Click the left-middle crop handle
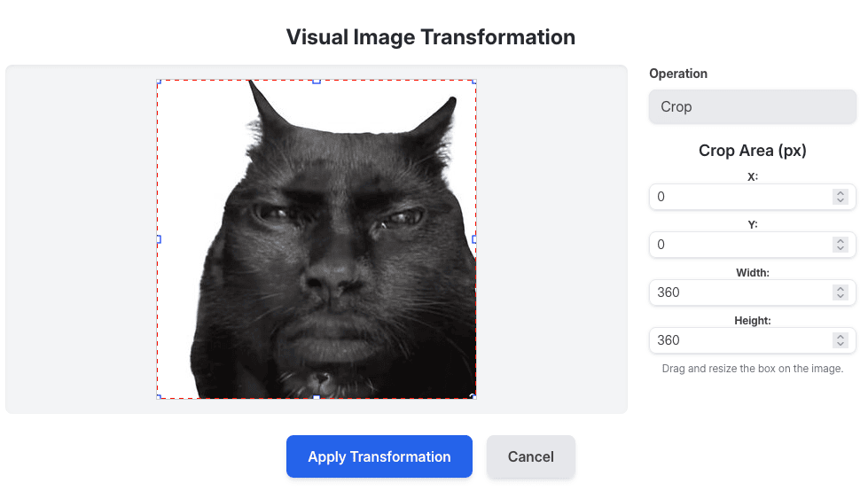868x491 pixels. click(158, 239)
